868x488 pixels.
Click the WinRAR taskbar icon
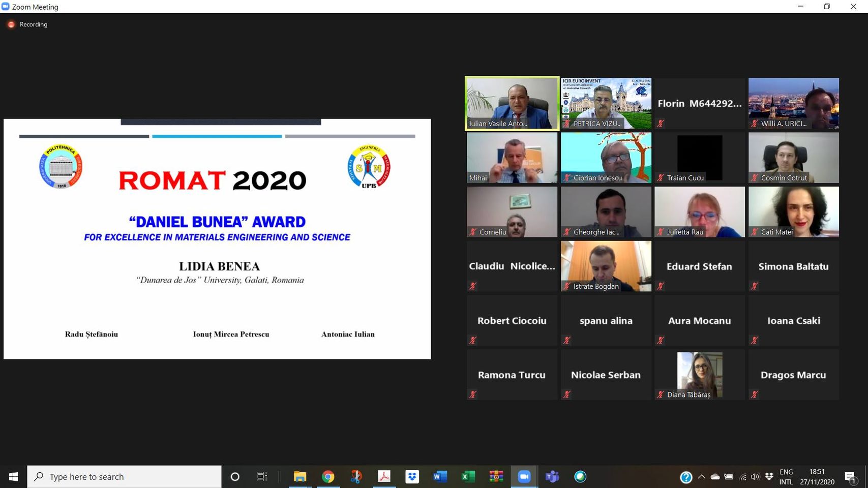(496, 477)
